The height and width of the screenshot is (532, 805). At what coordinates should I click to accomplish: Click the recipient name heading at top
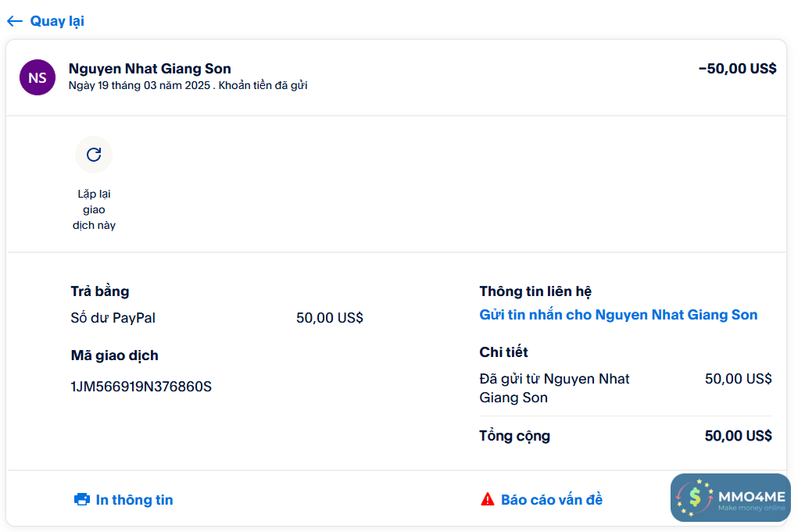tap(150, 69)
